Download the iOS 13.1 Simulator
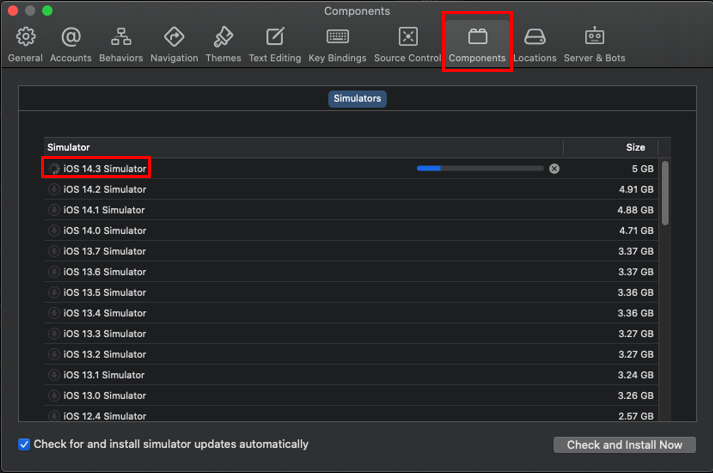This screenshot has width=713, height=473. click(54, 375)
